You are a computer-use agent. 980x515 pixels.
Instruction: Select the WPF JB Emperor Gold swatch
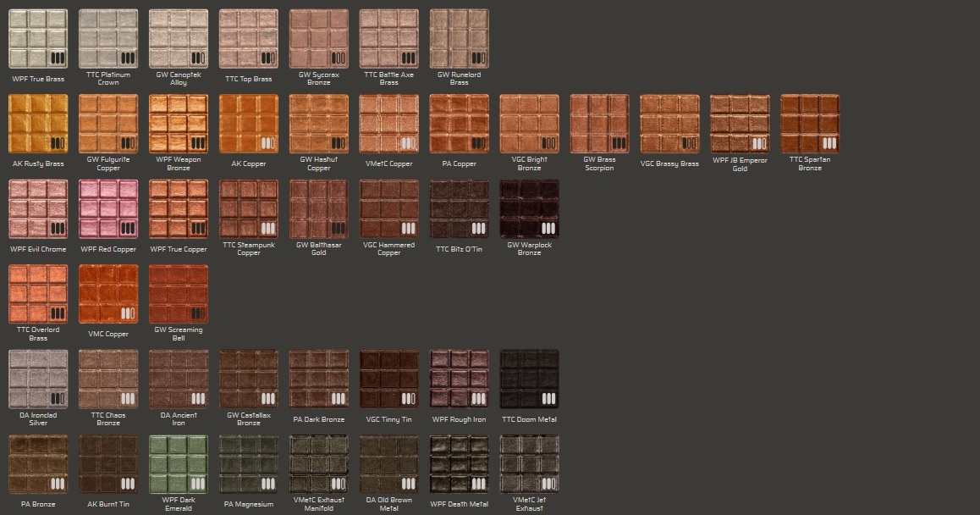(740, 124)
